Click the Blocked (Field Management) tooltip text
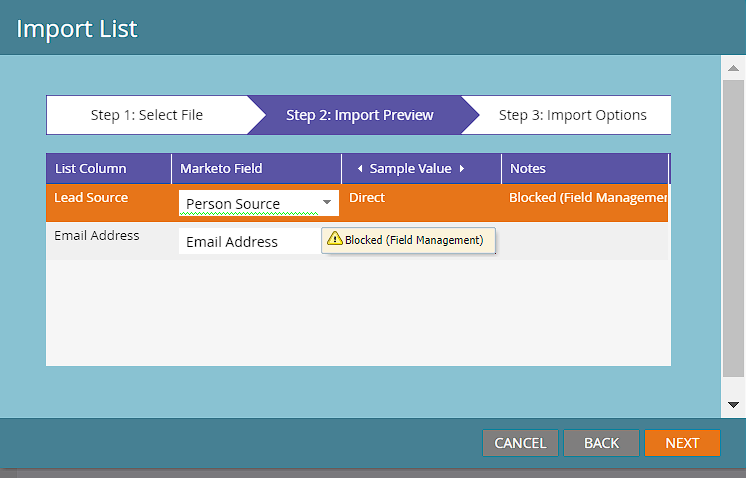The image size is (746, 478). pyautogui.click(x=414, y=240)
